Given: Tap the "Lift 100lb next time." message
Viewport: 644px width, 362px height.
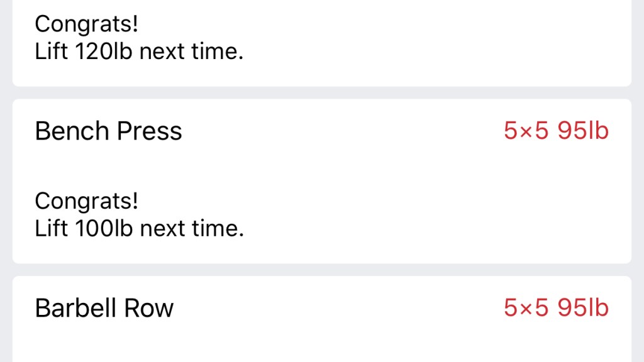Looking at the screenshot, I should tap(139, 228).
